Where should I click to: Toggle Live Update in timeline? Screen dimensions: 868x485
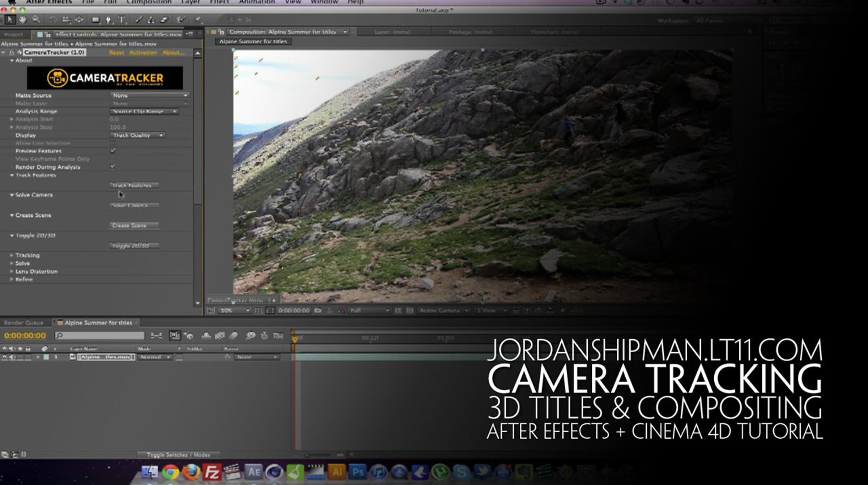point(175,336)
